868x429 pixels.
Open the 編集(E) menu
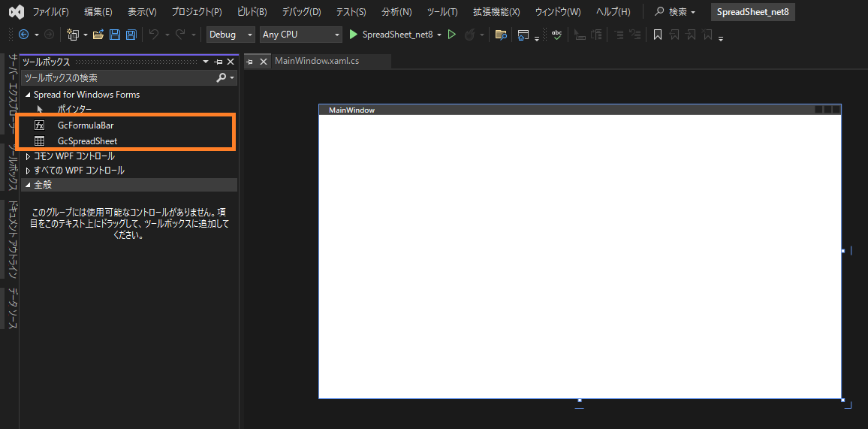click(98, 11)
